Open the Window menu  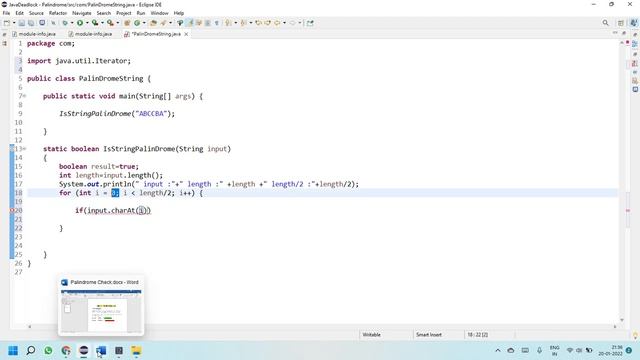[x=159, y=13]
